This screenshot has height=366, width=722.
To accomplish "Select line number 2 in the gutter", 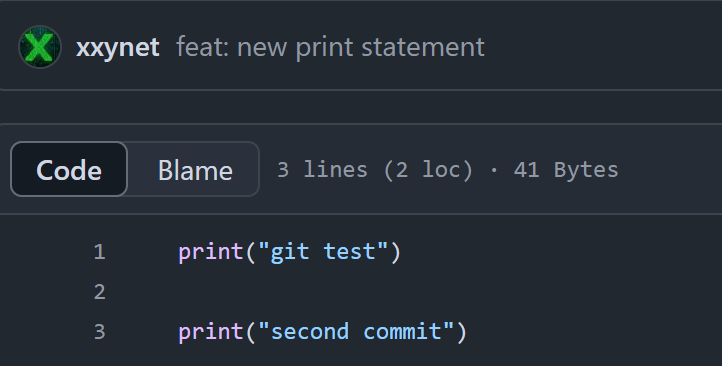I will point(99,292).
